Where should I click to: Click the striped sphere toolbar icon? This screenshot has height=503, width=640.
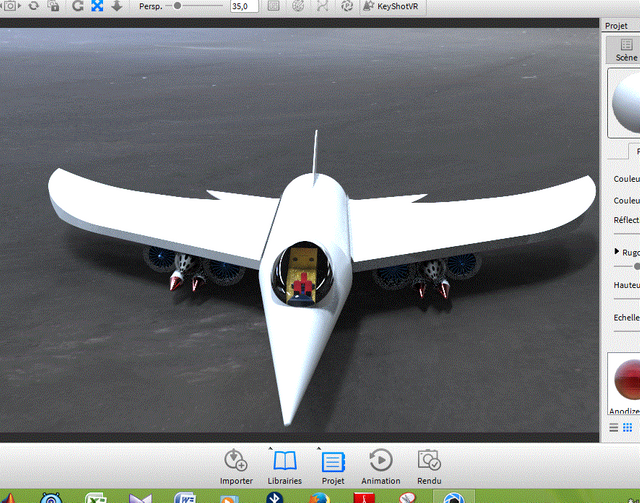(298, 6)
